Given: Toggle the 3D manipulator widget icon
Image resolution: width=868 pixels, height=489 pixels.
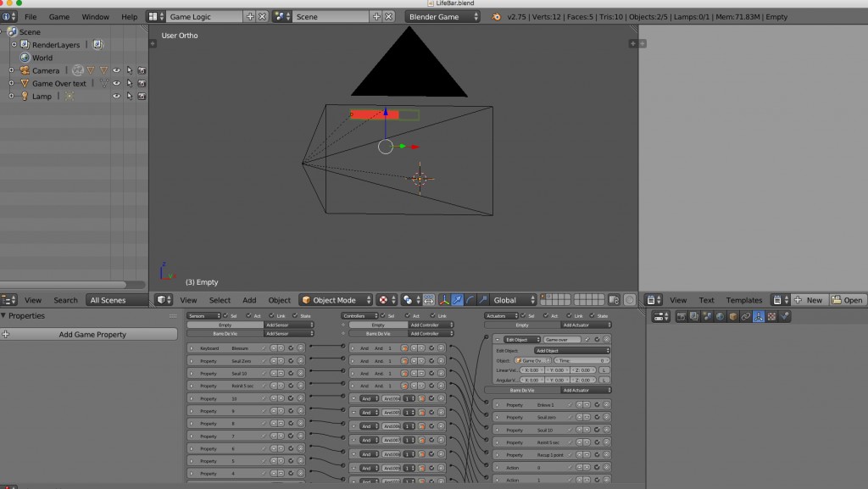Looking at the screenshot, I should coord(443,300).
